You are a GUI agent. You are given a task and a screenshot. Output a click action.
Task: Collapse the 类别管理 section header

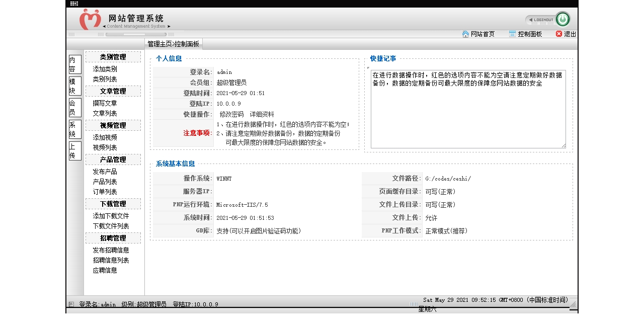(113, 57)
